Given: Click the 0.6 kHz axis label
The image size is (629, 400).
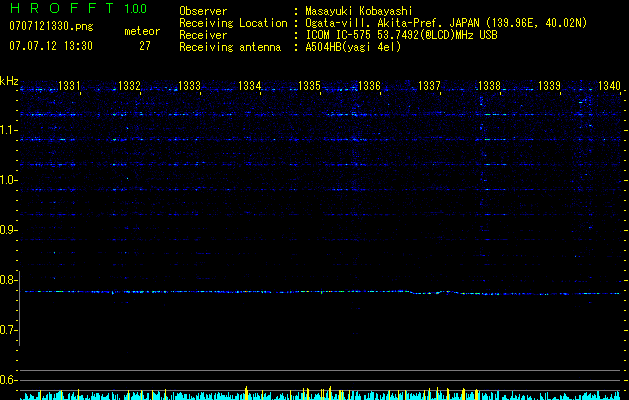Looking at the screenshot, I should pyautogui.click(x=9, y=380).
